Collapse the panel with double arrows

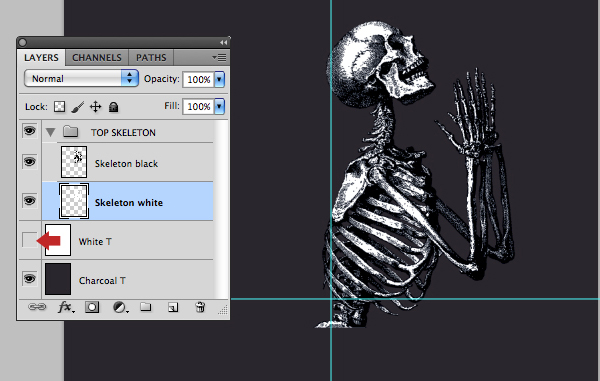[223, 42]
